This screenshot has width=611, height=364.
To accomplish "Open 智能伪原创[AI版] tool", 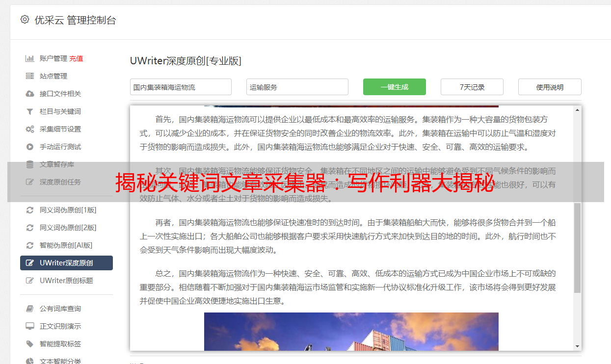I will click(66, 245).
